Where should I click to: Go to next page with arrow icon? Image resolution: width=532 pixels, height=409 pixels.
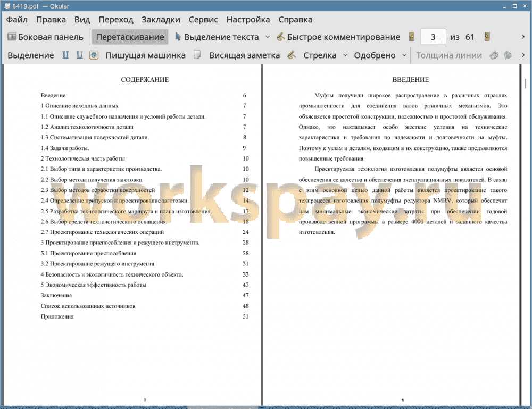(487, 37)
